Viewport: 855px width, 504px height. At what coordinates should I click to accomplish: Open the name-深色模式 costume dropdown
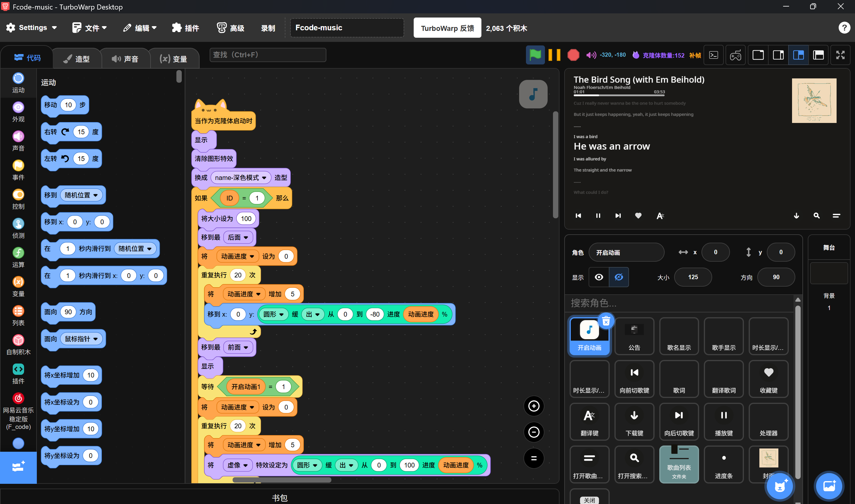241,178
